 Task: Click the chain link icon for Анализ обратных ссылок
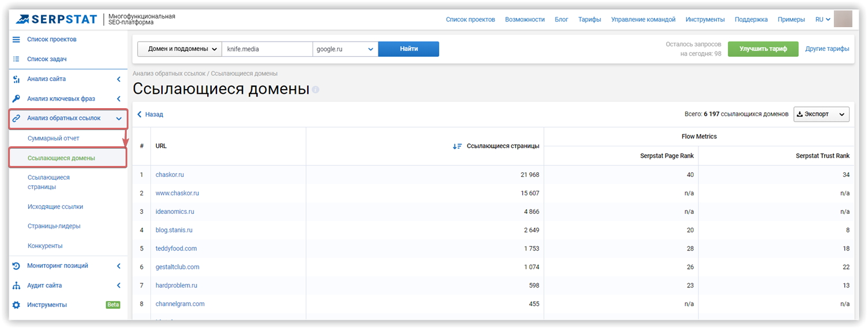16,118
